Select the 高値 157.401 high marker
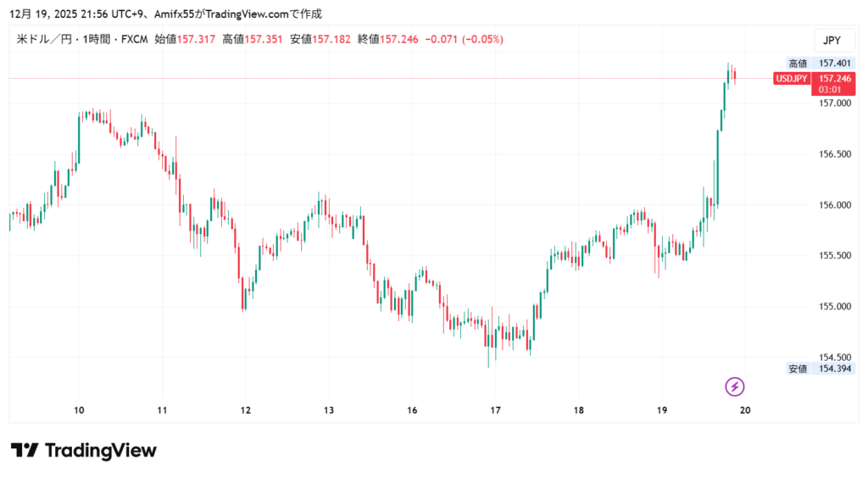Screen dimensions: 868x478 [821, 63]
